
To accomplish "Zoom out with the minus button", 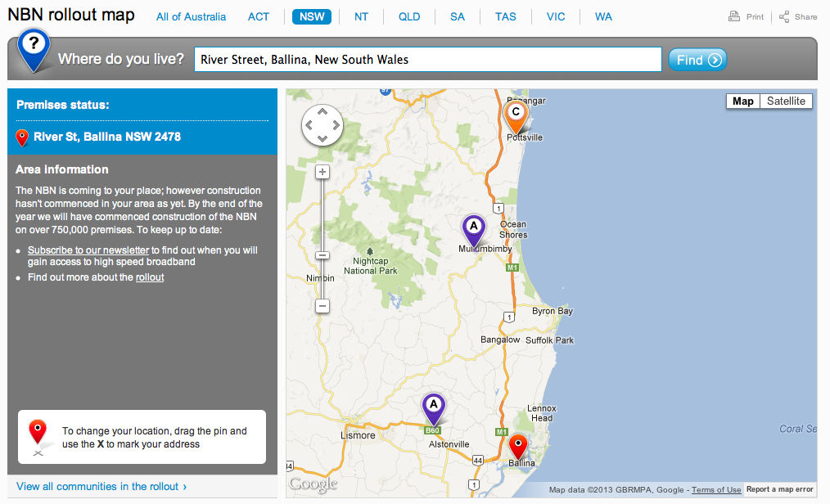I will point(323,306).
